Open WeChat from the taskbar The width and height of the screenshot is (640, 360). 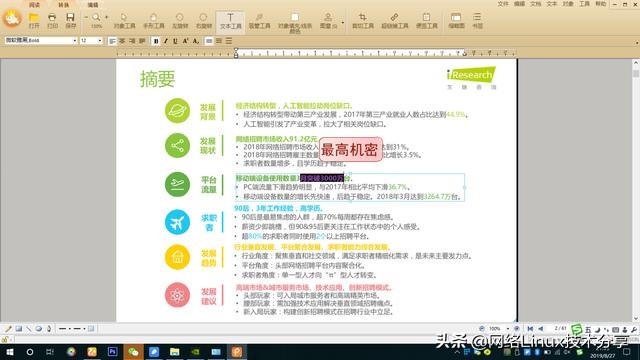133,352
